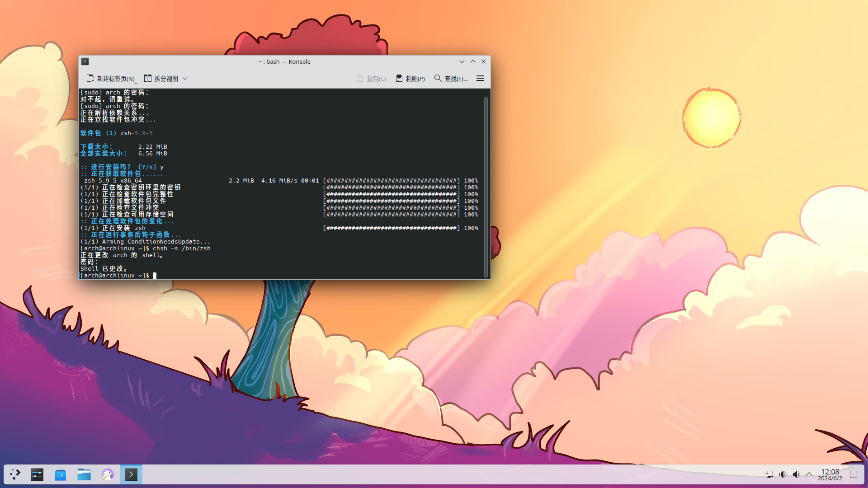The image size is (868, 488).
Task: Click the 复制(C) copy button
Action: (x=371, y=79)
